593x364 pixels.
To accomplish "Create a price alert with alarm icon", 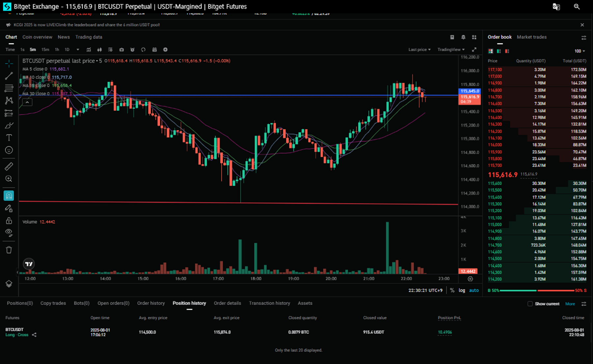I will (x=132, y=50).
